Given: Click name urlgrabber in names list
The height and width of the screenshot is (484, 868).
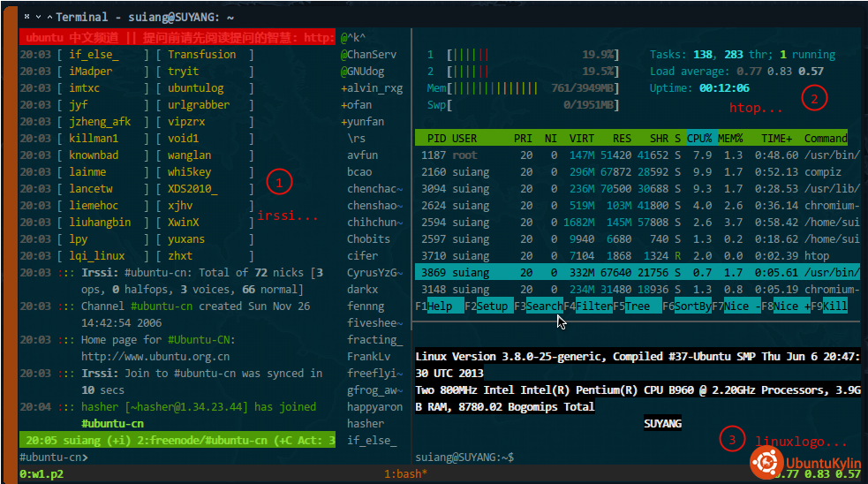Looking at the screenshot, I should [x=198, y=105].
